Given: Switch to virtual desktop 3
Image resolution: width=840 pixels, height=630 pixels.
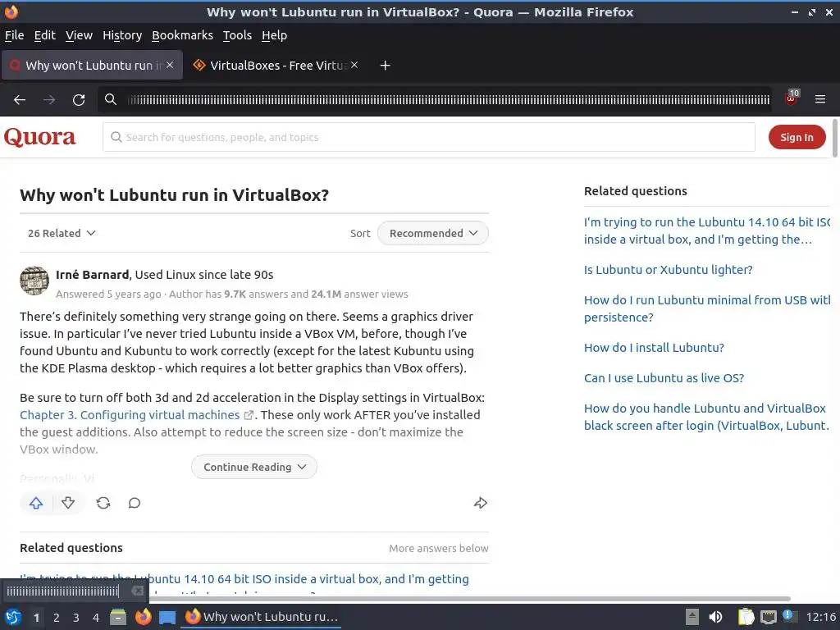Looking at the screenshot, I should point(76,618).
